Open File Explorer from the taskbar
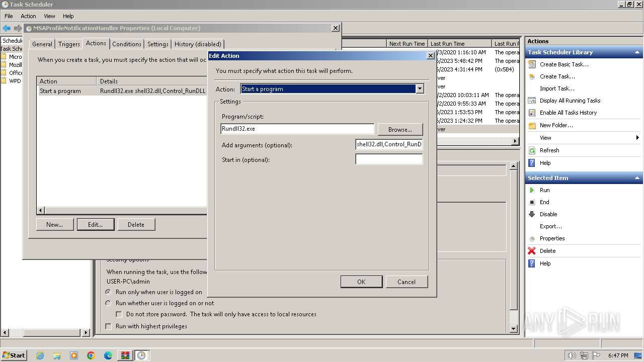Viewport: 644px width, 362px height. click(x=57, y=355)
